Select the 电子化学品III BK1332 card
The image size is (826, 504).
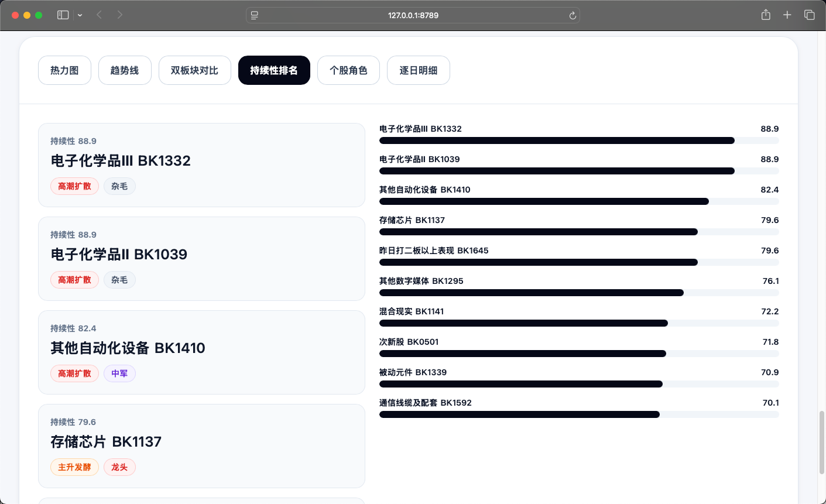pyautogui.click(x=201, y=165)
